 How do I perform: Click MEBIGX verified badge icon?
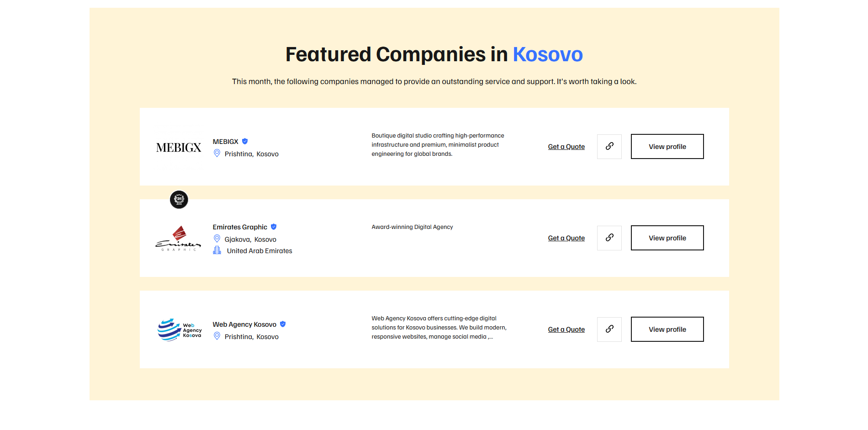245,141
